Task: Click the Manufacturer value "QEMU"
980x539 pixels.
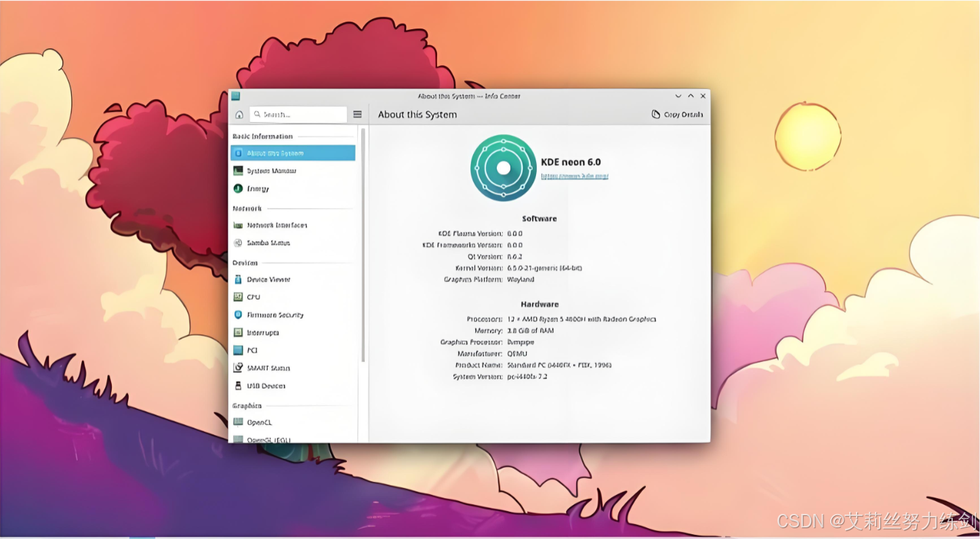Action: (517, 353)
